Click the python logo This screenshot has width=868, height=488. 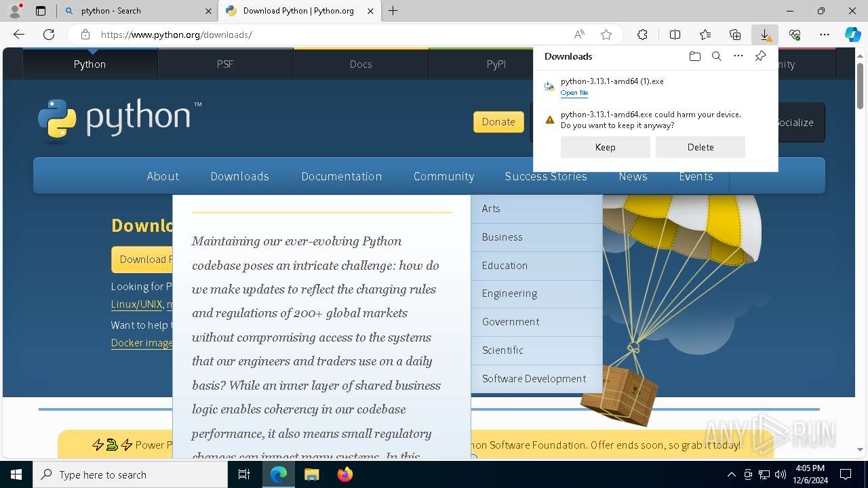(119, 120)
